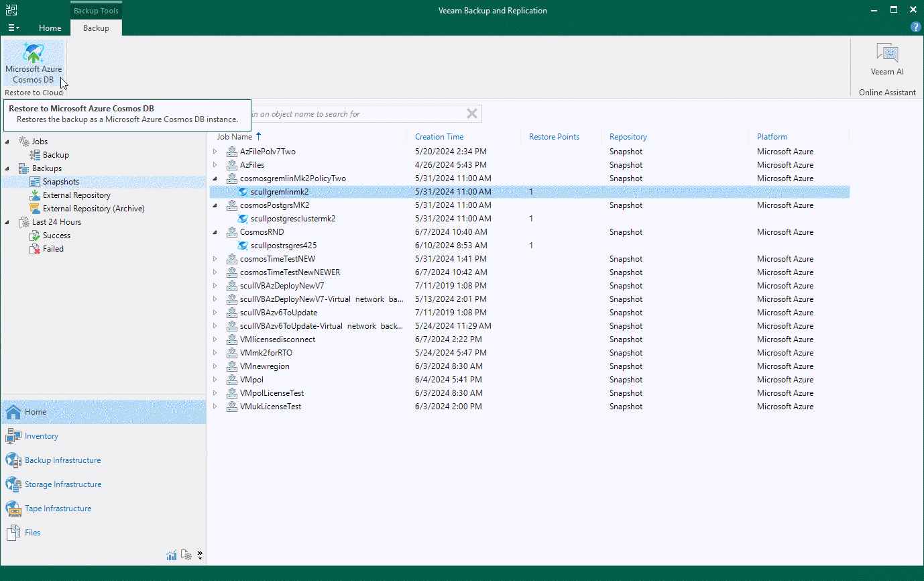Click the AzFilePolv7Two job icon

click(232, 152)
